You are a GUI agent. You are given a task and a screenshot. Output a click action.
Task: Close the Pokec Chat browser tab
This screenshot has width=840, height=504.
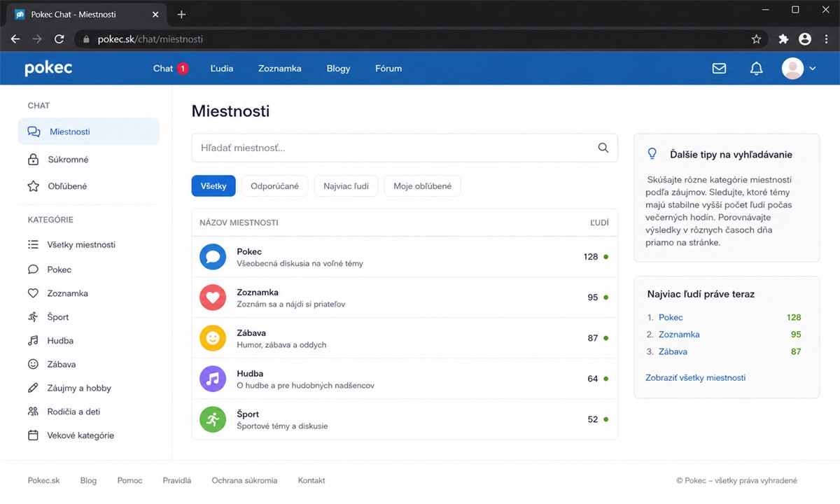point(155,14)
